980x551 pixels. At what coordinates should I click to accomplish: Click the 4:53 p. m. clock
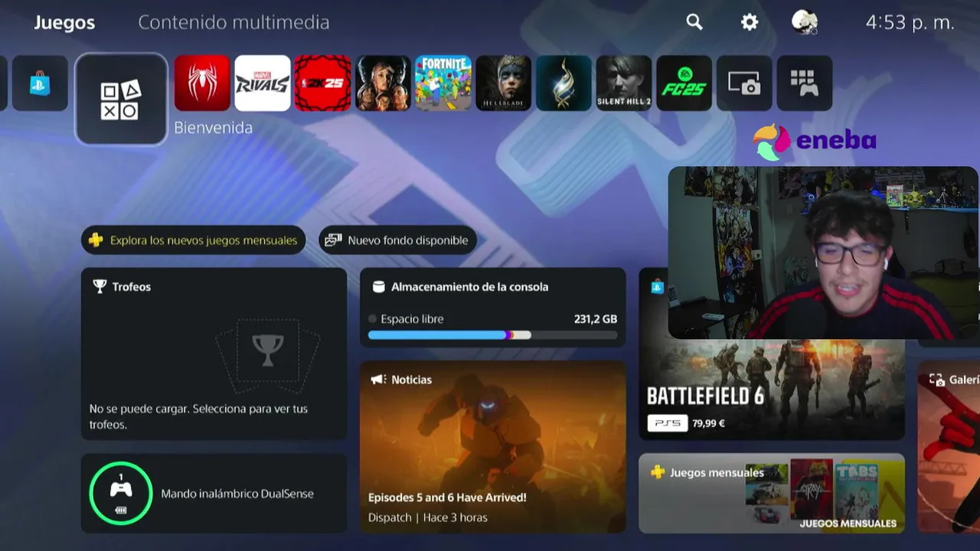tap(910, 22)
